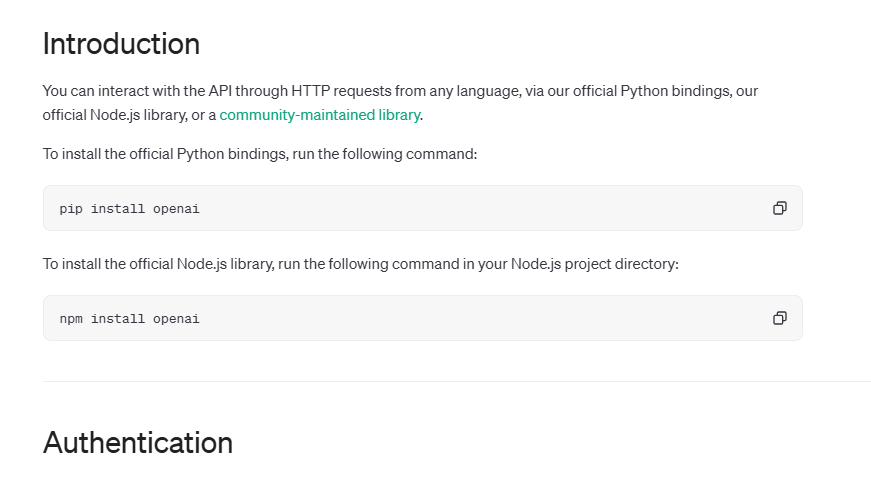Click 'openai' in the pip install command
The image size is (871, 494).
[x=176, y=209]
